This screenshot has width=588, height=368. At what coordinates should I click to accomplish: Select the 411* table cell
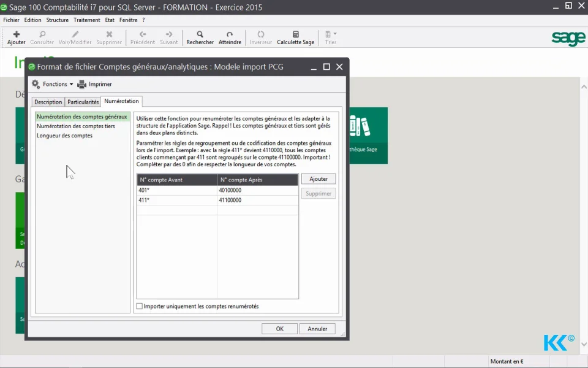(x=177, y=200)
